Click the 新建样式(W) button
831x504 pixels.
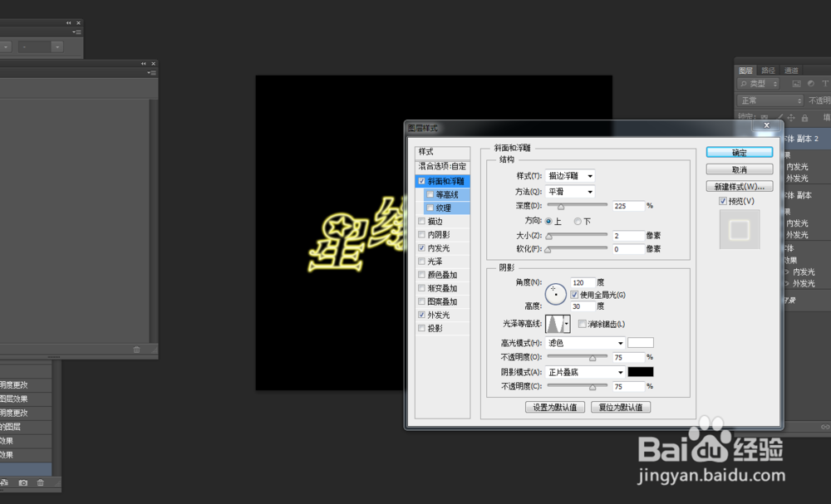point(739,185)
